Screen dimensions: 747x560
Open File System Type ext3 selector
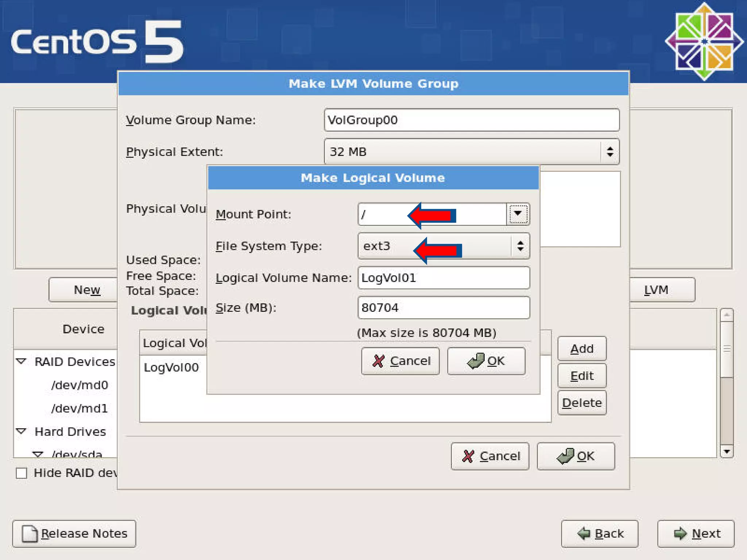(x=444, y=246)
